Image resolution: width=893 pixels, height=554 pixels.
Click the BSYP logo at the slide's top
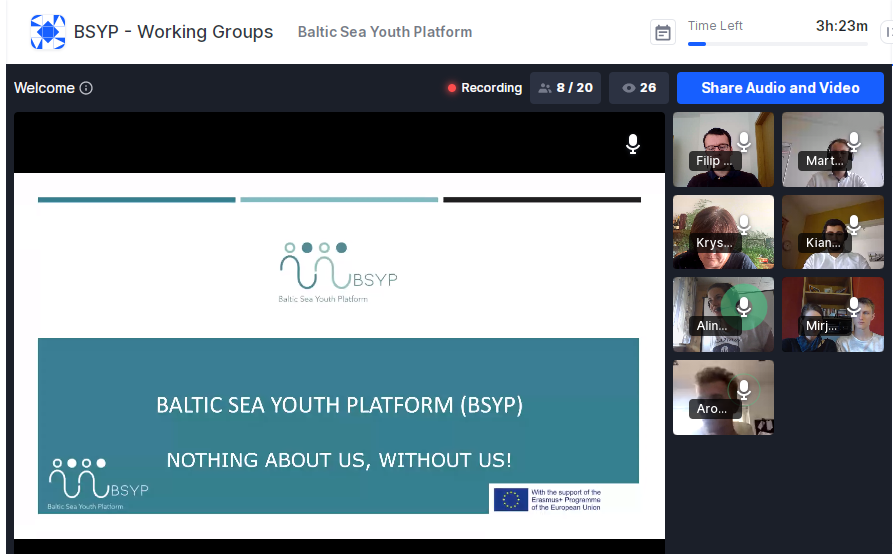(338, 273)
